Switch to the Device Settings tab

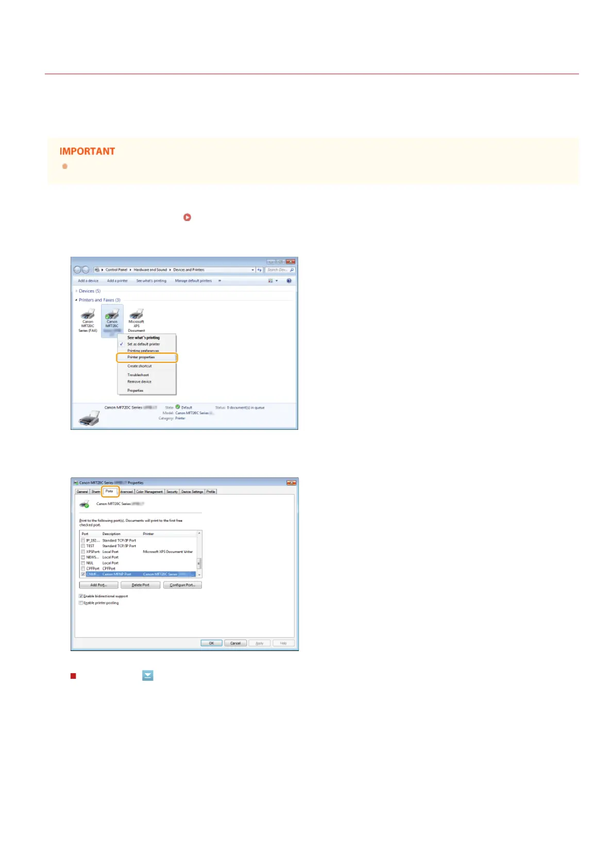192,492
